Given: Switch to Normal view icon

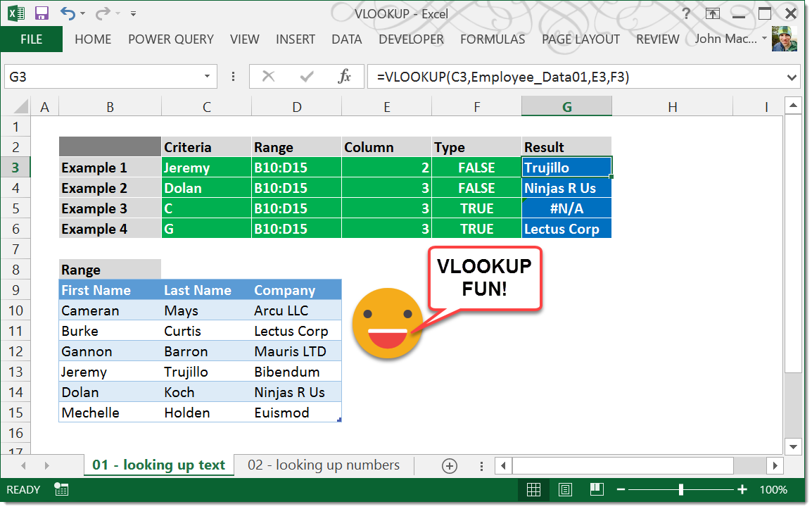Looking at the screenshot, I should 533,489.
